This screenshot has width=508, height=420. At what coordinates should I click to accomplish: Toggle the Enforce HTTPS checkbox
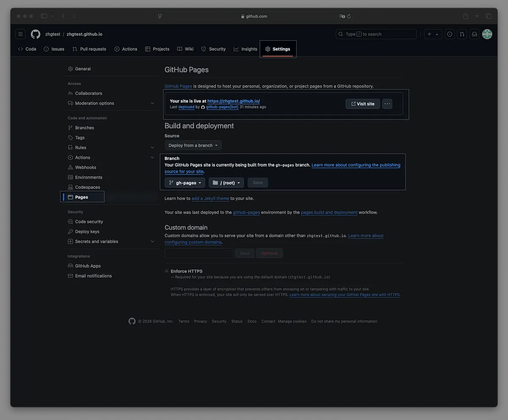tap(166, 271)
